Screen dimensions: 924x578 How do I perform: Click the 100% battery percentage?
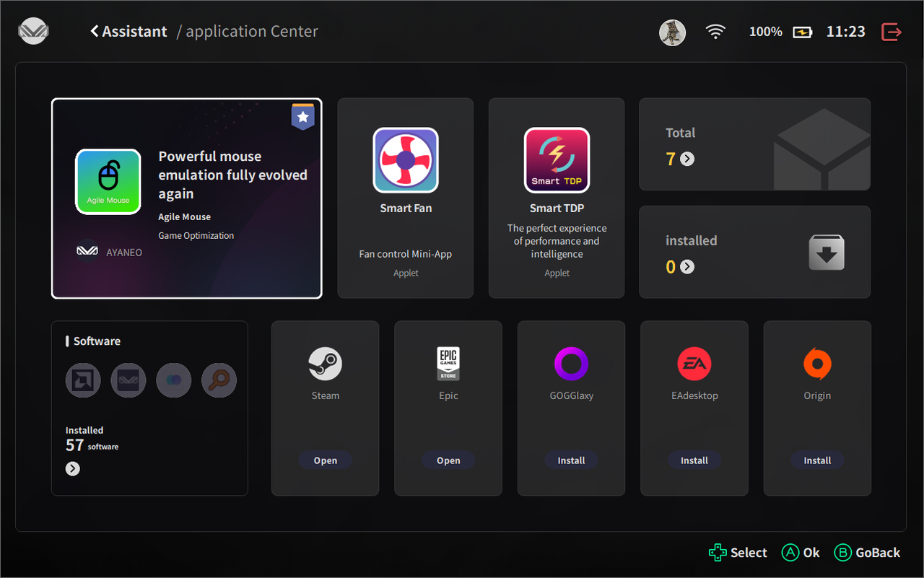766,32
